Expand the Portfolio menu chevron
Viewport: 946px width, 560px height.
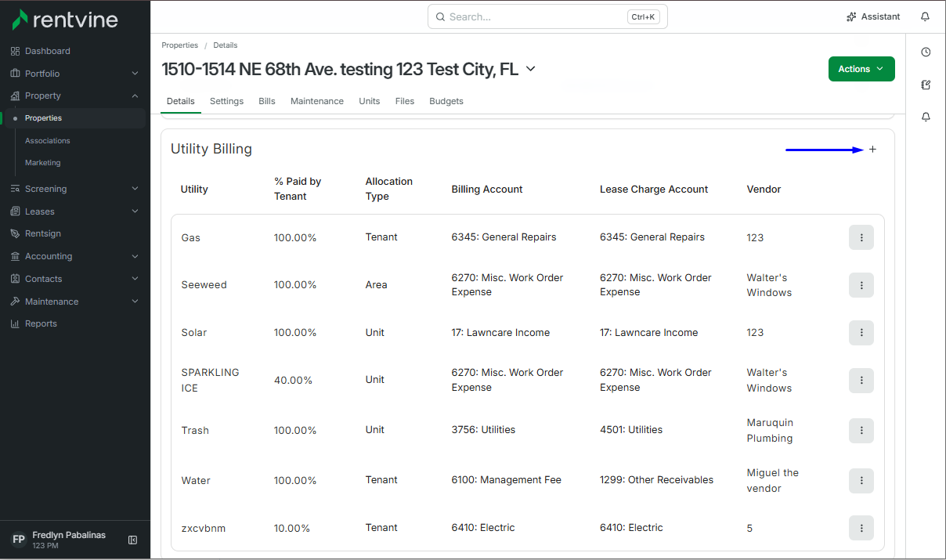click(x=135, y=74)
